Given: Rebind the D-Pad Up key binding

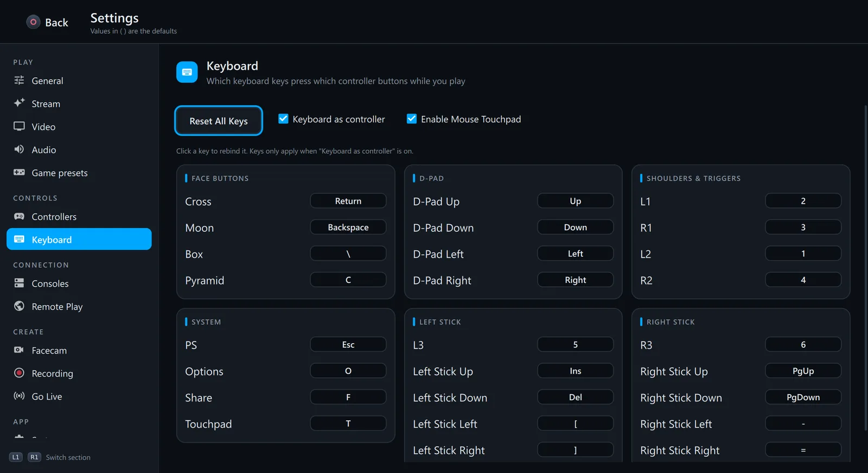Looking at the screenshot, I should (x=576, y=201).
